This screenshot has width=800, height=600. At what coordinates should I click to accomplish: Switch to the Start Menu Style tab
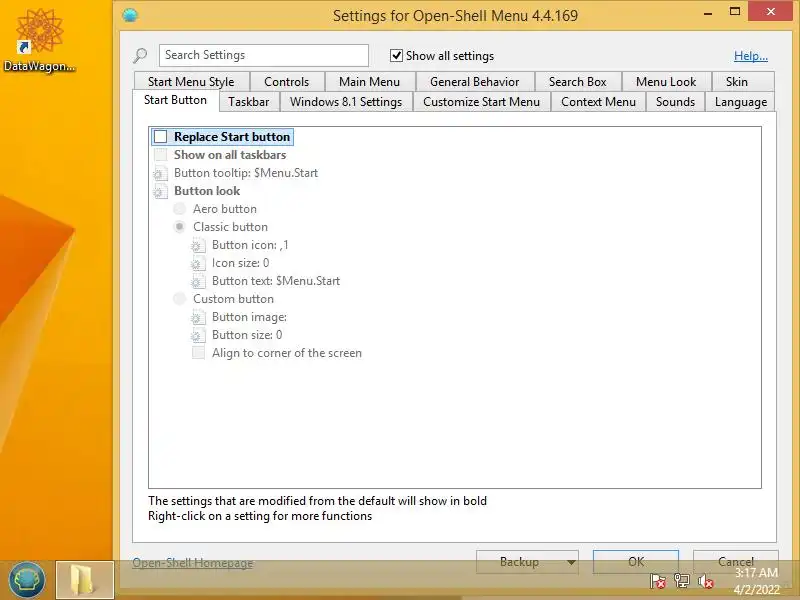pos(191,82)
